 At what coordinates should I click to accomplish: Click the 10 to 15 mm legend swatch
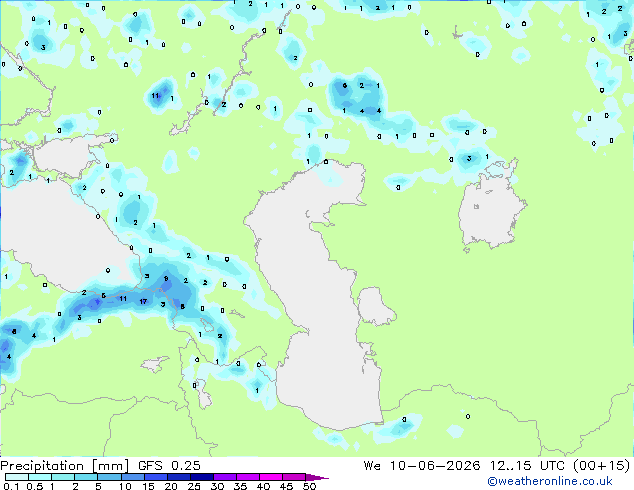tap(132, 477)
